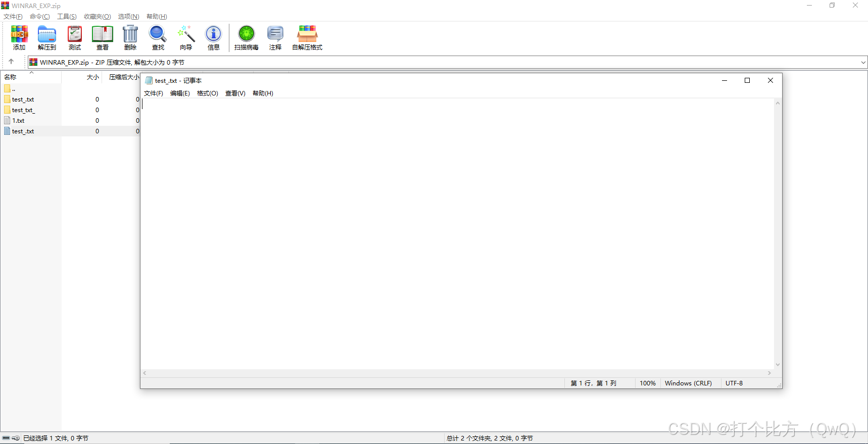Click the WinRAR archive path address field
This screenshot has height=444, width=868.
[x=447, y=62]
